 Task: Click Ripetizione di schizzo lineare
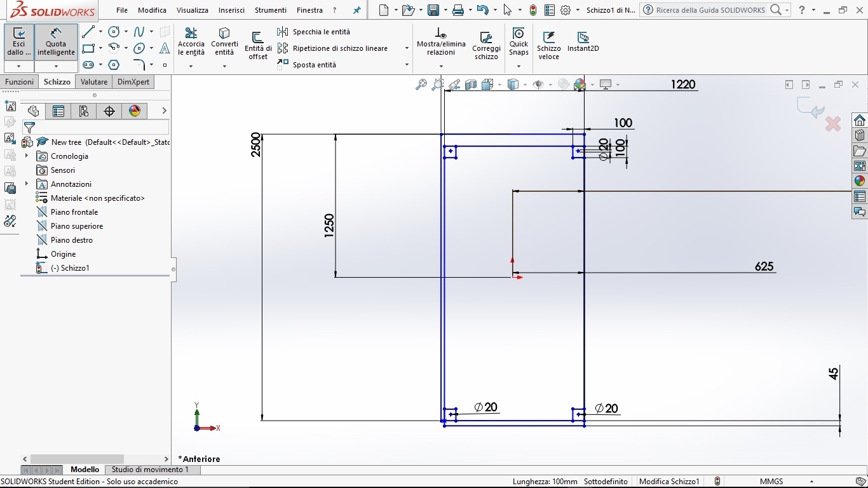(x=332, y=48)
